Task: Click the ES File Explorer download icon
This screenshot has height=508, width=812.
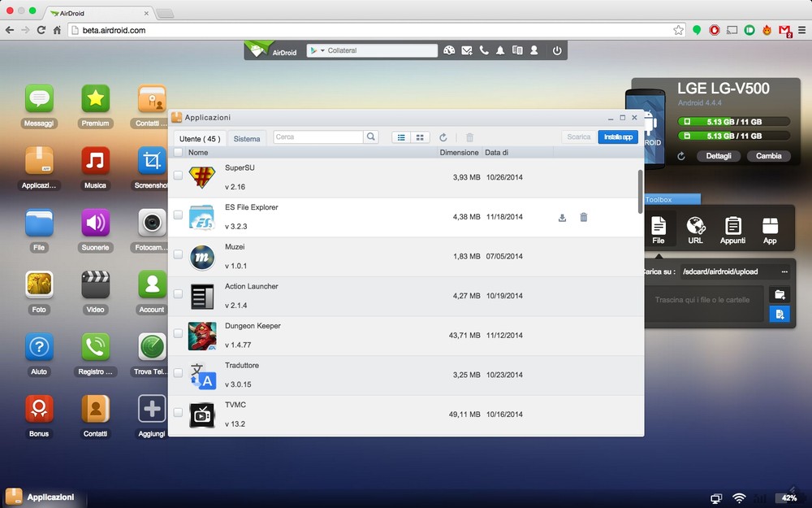Action: [562, 218]
